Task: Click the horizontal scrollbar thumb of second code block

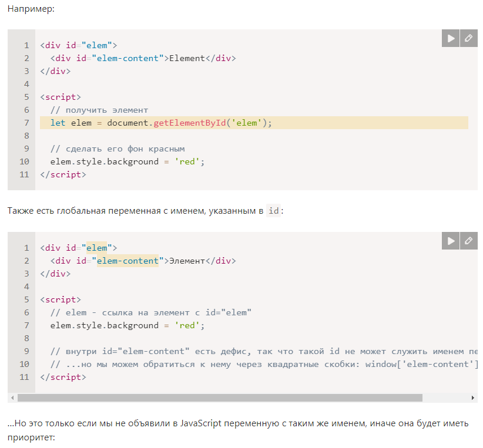Action: click(220, 398)
